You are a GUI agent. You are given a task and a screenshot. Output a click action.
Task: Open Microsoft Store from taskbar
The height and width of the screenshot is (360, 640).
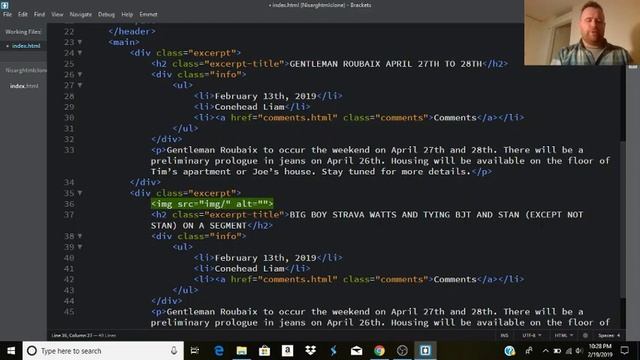264,351
